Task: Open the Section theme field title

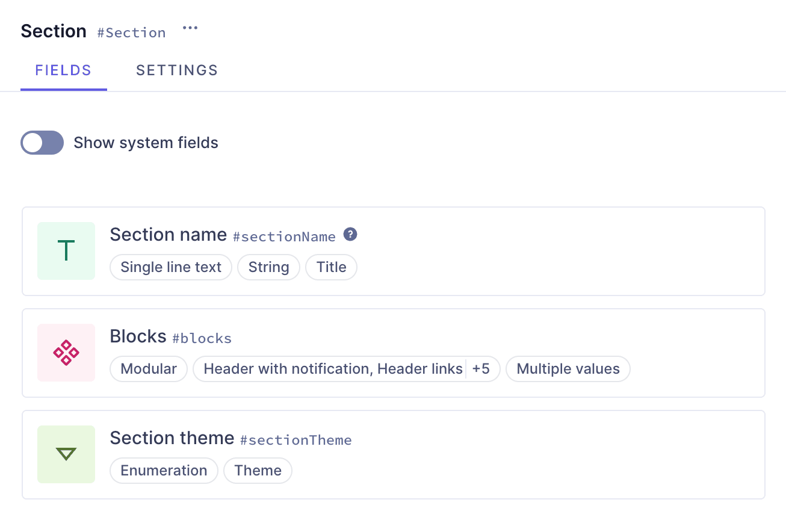Action: 172,438
